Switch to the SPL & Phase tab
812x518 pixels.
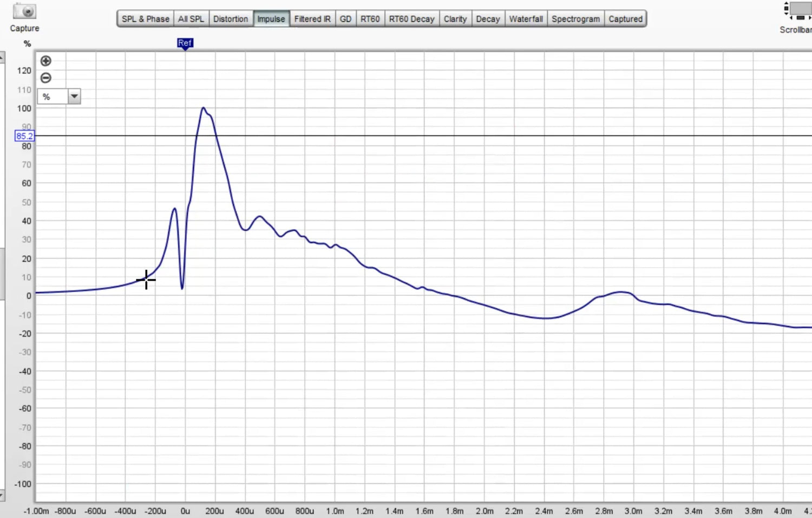pos(145,19)
